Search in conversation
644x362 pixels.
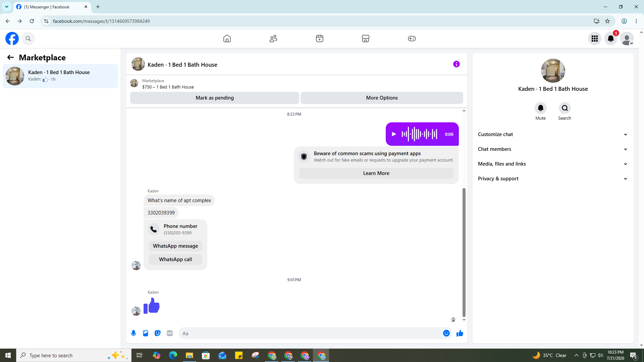[x=565, y=108]
